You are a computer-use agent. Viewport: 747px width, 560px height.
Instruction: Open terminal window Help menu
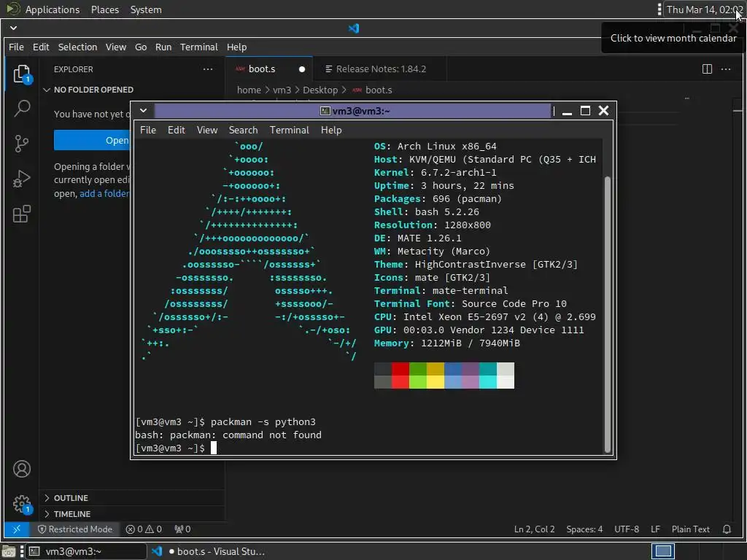(331, 130)
